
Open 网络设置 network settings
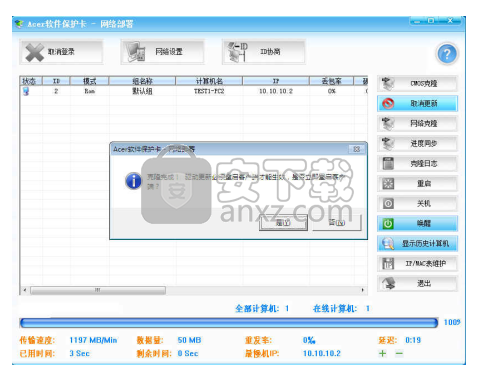tap(163, 52)
